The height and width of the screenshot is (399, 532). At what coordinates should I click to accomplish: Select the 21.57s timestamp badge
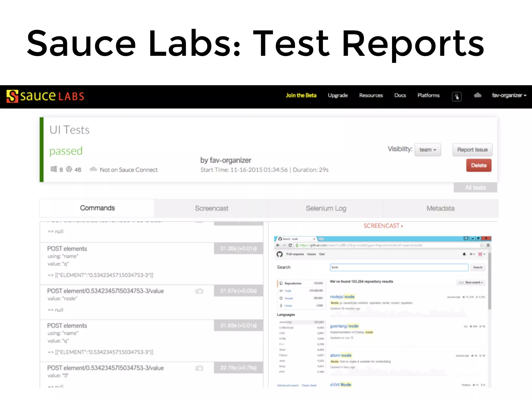pos(238,291)
